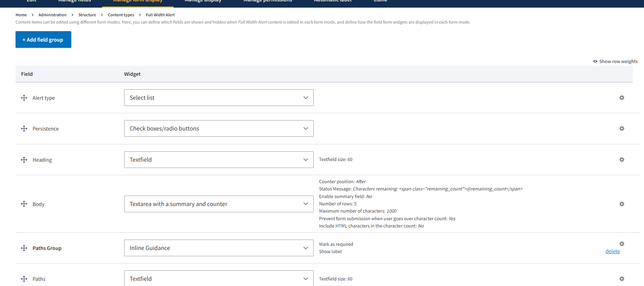Click the Body row drag handle
Screen dimensions: 644x286
24,204
